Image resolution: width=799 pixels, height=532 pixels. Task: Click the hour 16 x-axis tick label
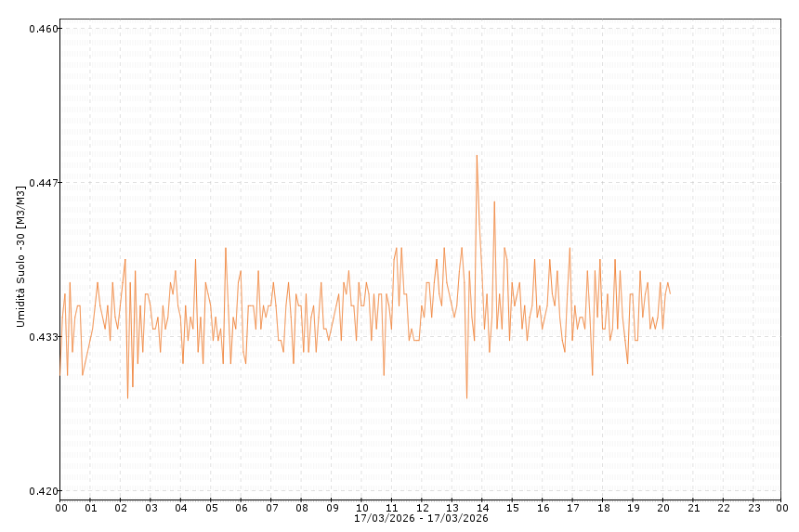tap(543, 508)
